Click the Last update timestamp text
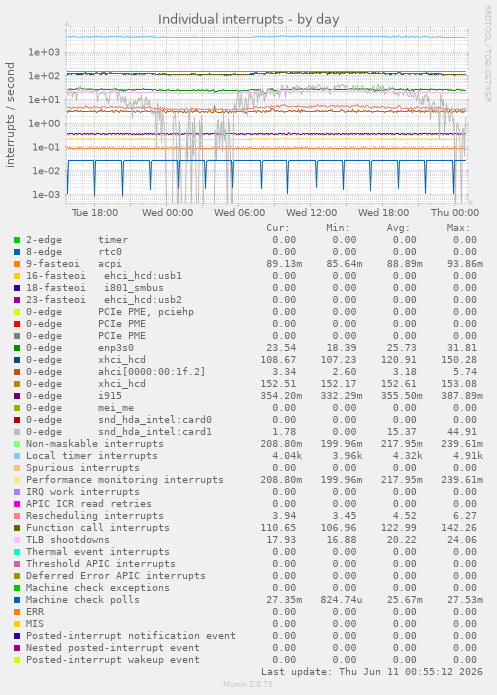 click(372, 672)
